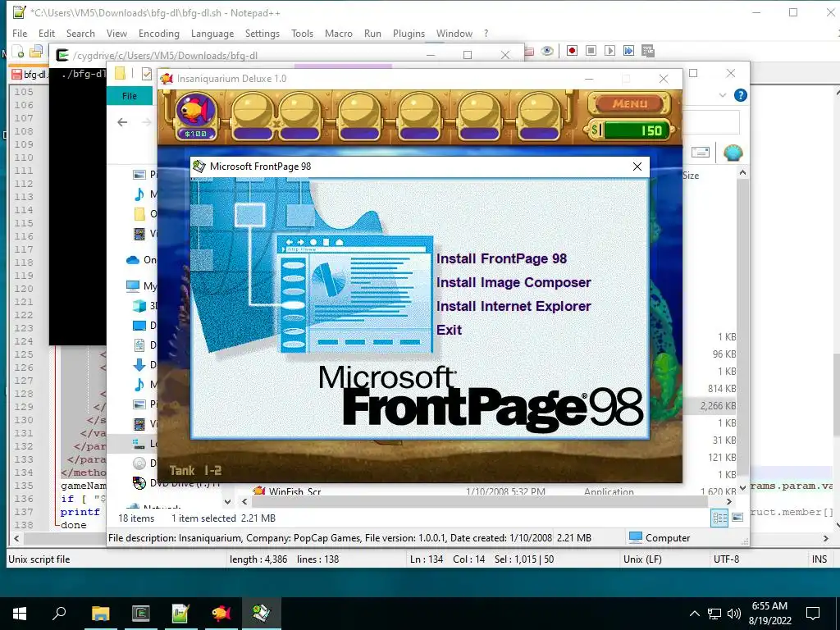Open the Insaniquarium MENU button
This screenshot has width=840, height=630.
click(629, 103)
